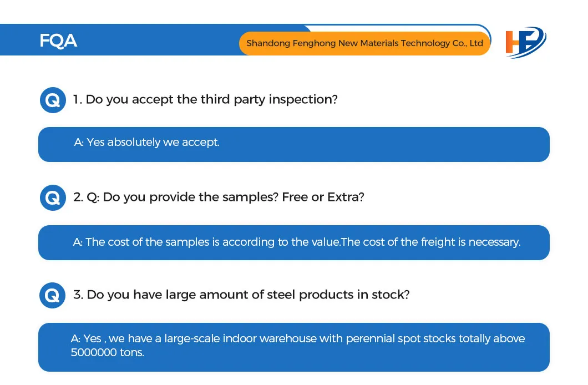Click the Q icon beside the inspection question
This screenshot has height=385, width=588.
(53, 100)
